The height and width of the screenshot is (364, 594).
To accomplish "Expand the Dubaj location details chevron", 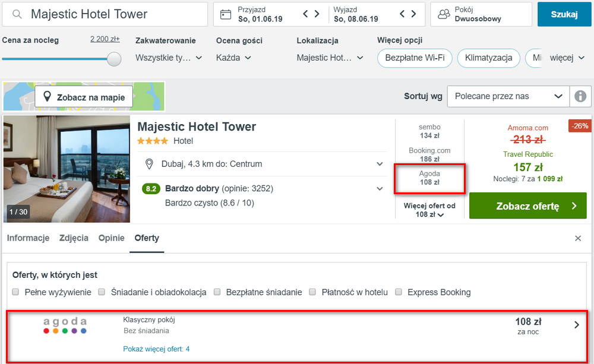I will pyautogui.click(x=380, y=164).
